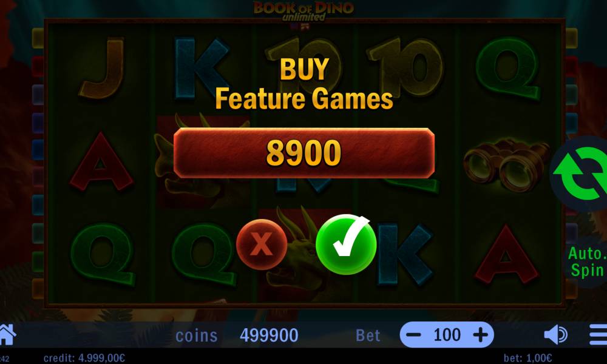Decrease bet with the minus button

point(413,335)
